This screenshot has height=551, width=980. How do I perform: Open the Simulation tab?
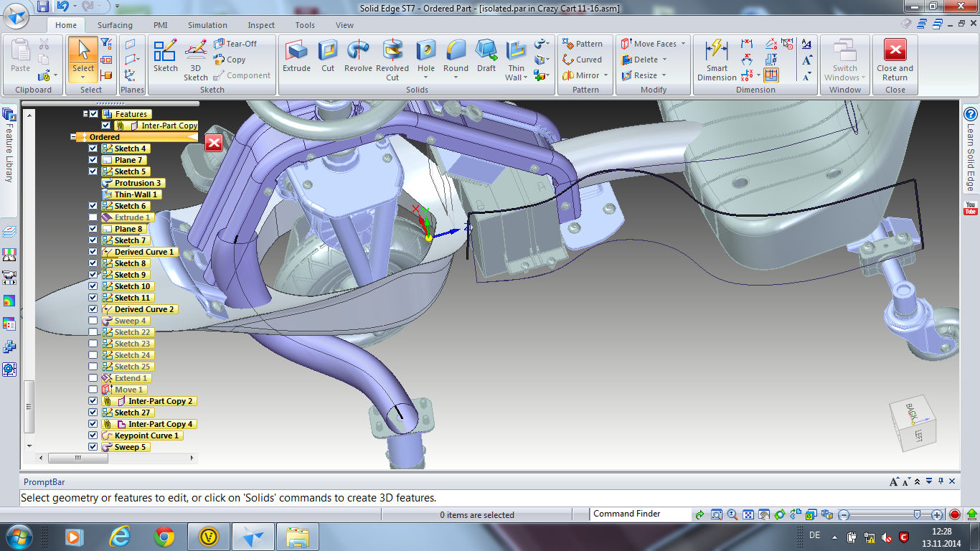pos(207,25)
